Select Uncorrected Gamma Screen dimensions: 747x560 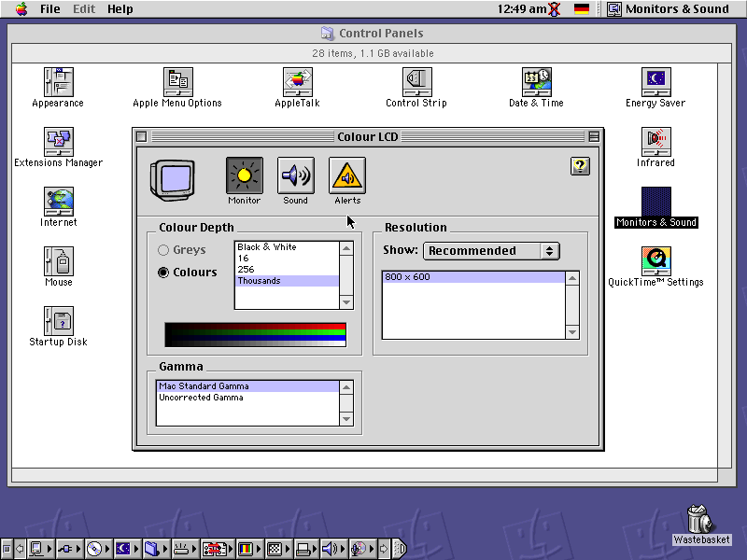pos(247,398)
